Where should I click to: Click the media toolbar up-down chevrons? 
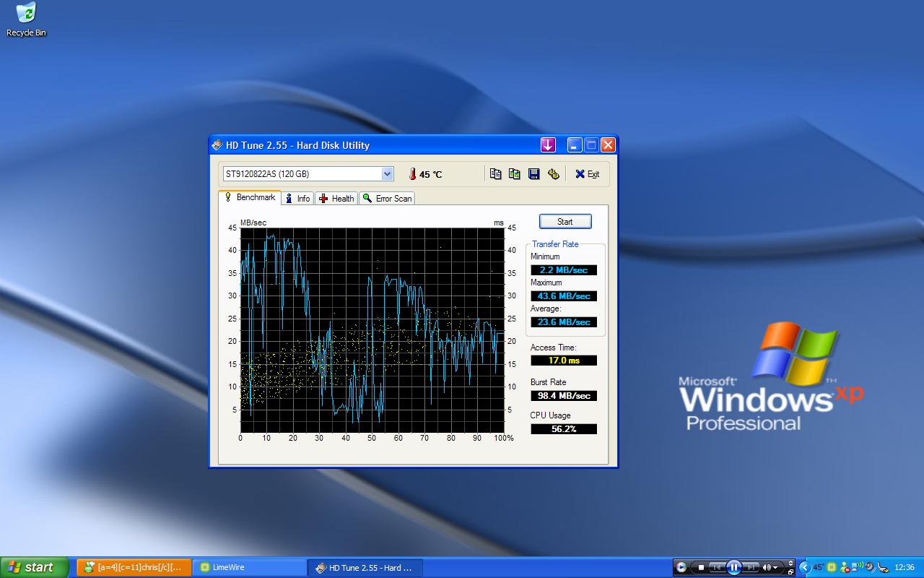(790, 564)
